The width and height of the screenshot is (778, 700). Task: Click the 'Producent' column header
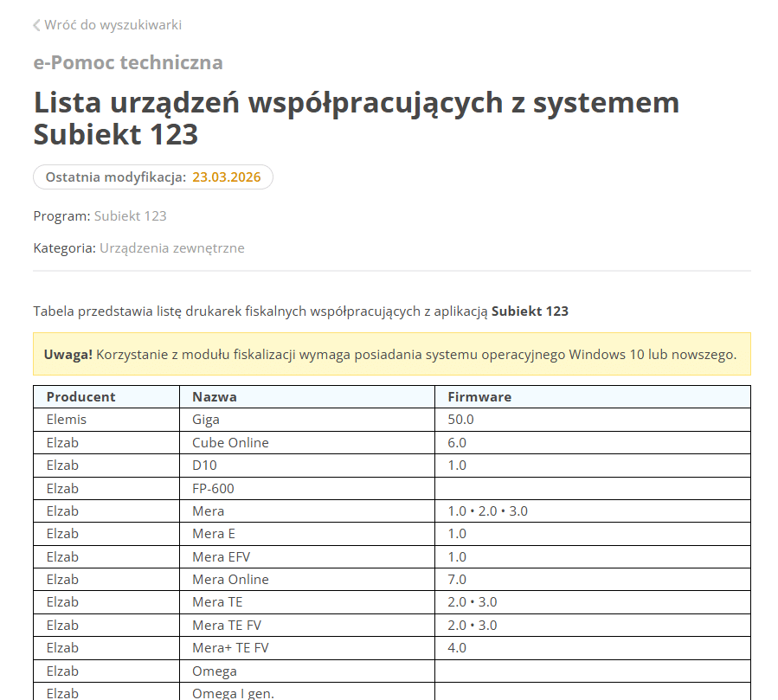tap(106, 397)
